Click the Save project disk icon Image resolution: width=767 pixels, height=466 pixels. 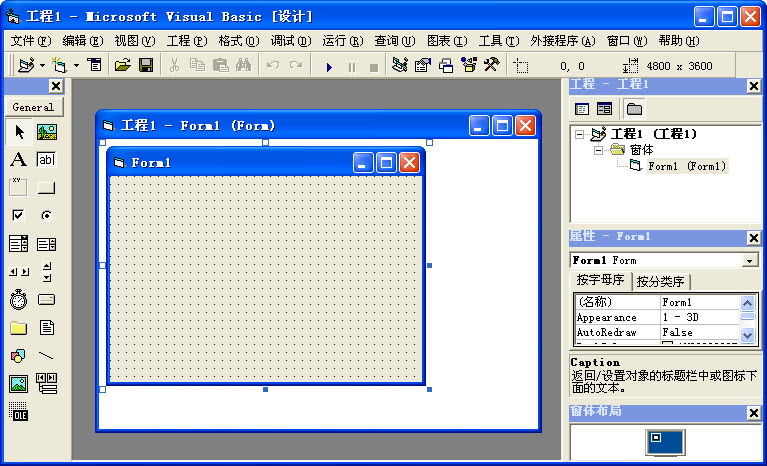tap(145, 66)
